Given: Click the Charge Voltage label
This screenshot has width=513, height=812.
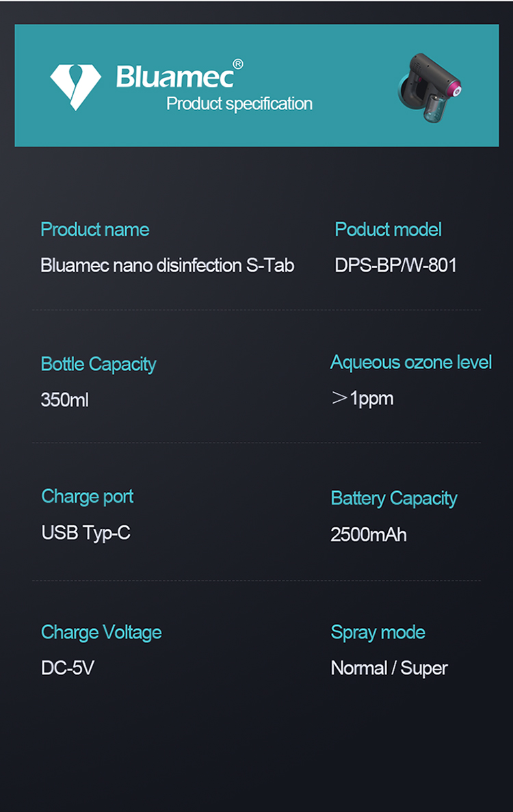Looking at the screenshot, I should pos(101,633).
